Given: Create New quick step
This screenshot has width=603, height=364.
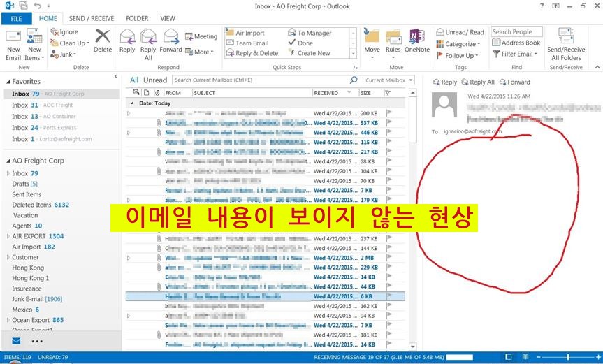Looking at the screenshot, I should pyautogui.click(x=310, y=53).
